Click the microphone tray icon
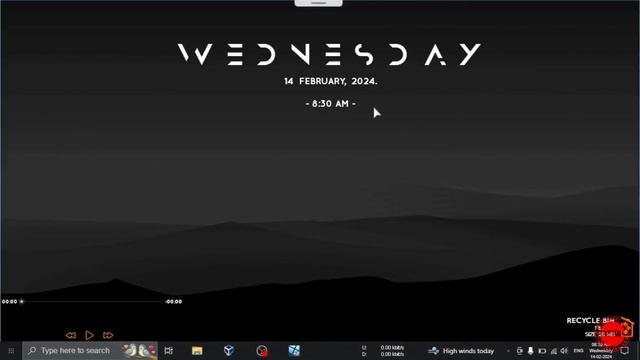Viewport: 640px width, 360px height. tap(531, 351)
